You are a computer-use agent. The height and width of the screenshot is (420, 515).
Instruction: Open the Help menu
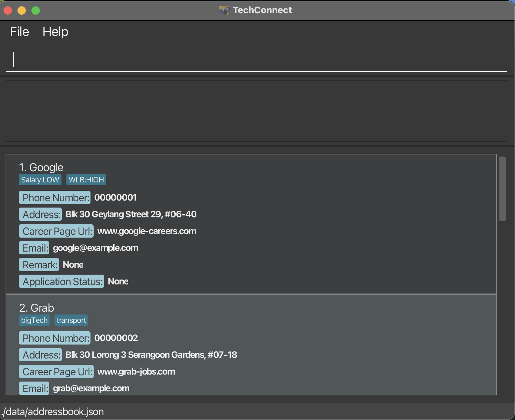(x=55, y=32)
